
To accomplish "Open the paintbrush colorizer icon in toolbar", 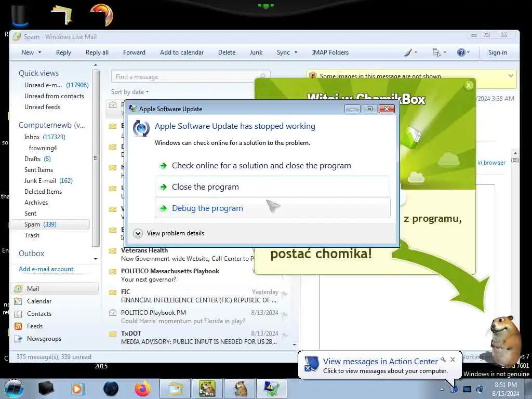I will point(408,52).
